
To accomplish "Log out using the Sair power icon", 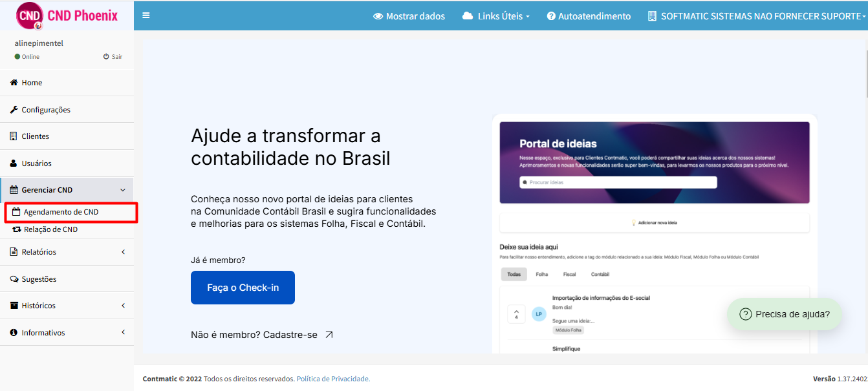I will coord(106,57).
